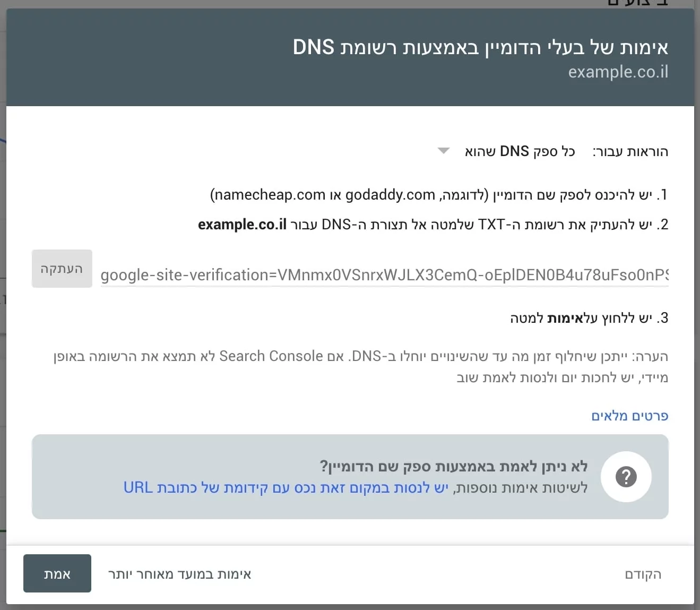
Task: Click the הוראות עבור label
Action: tap(630, 152)
